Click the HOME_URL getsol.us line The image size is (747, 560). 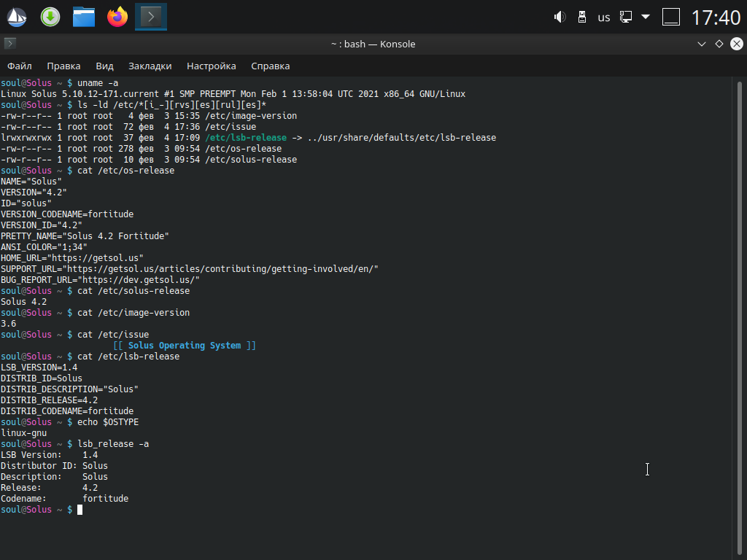72,258
